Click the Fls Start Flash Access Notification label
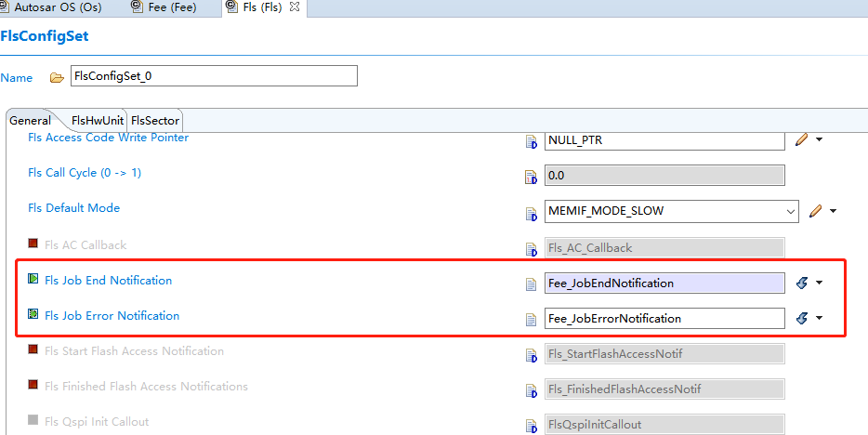Screen dimensions: 868x435 click(x=134, y=351)
